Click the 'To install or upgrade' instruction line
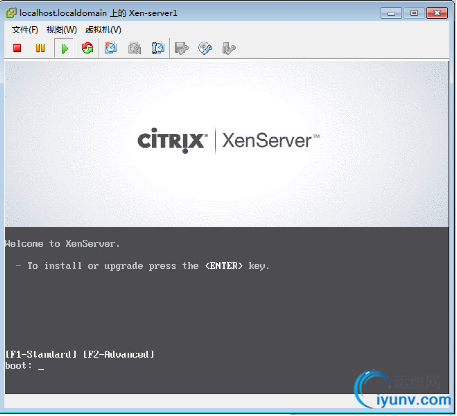 coord(143,266)
